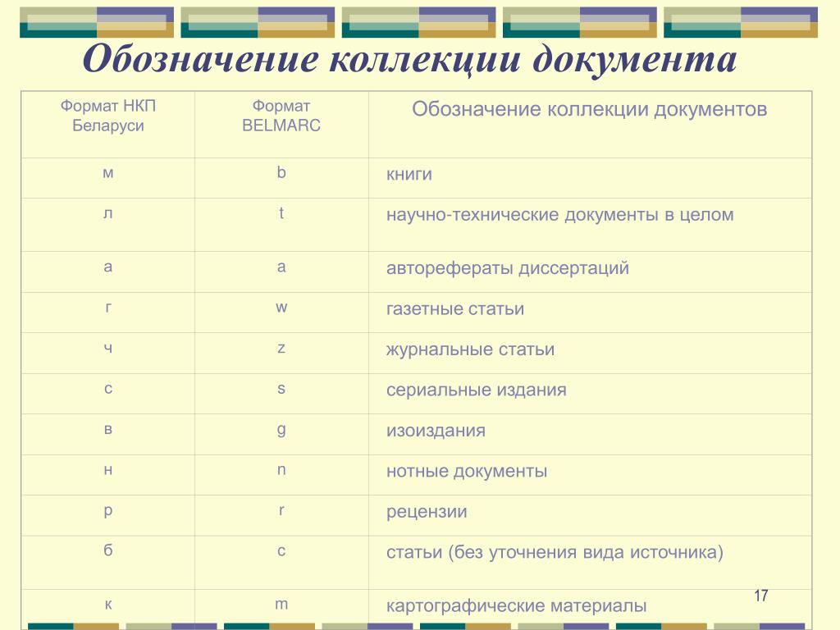Click the НКП code "м" for книги
Viewport: 840px width, 630px height.
click(107, 173)
